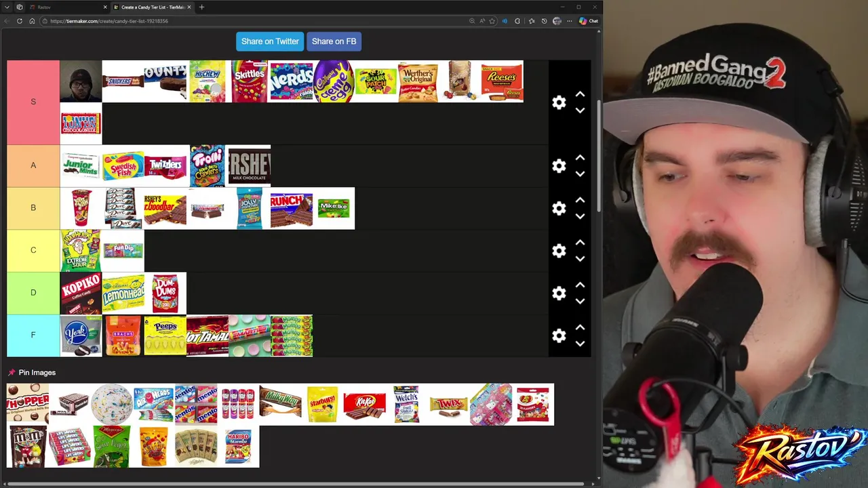
Task: Click the pushpin beside Pin Images
Action: click(12, 372)
